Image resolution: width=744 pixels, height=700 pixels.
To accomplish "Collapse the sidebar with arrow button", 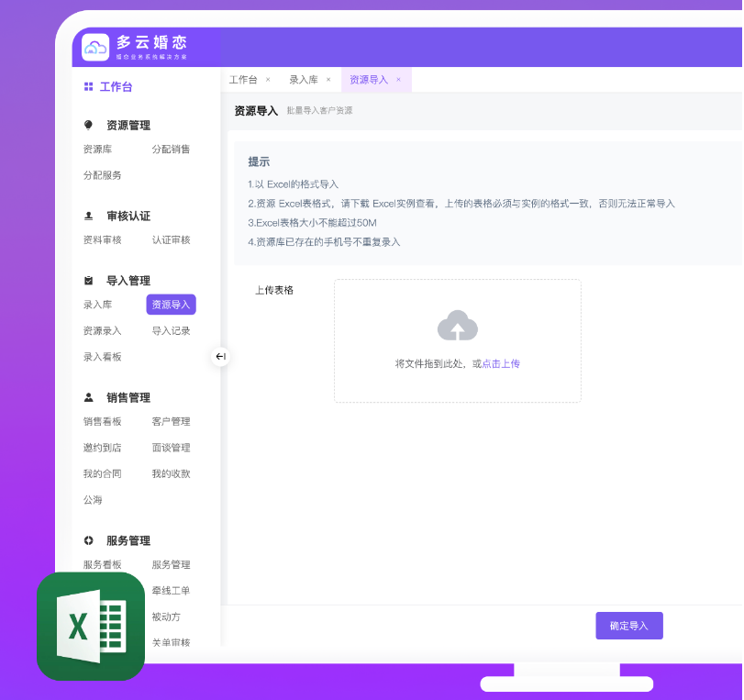I will pos(220,356).
